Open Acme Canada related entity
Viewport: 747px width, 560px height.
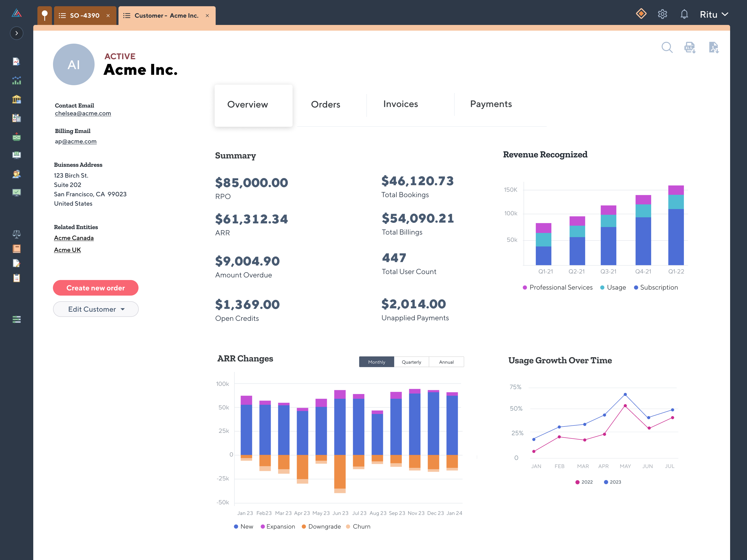74,238
